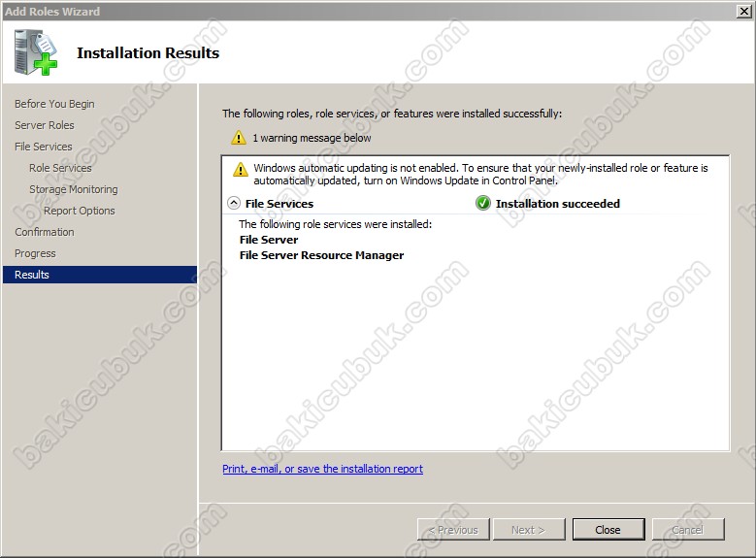This screenshot has height=558, width=756.
Task: Click the disabled Previous button
Action: point(453,530)
